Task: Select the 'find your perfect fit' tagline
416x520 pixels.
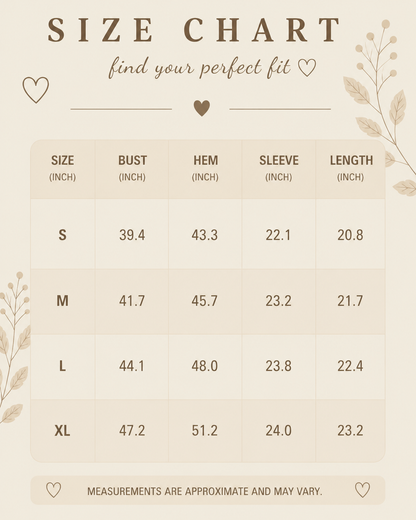Action: pyautogui.click(x=199, y=68)
